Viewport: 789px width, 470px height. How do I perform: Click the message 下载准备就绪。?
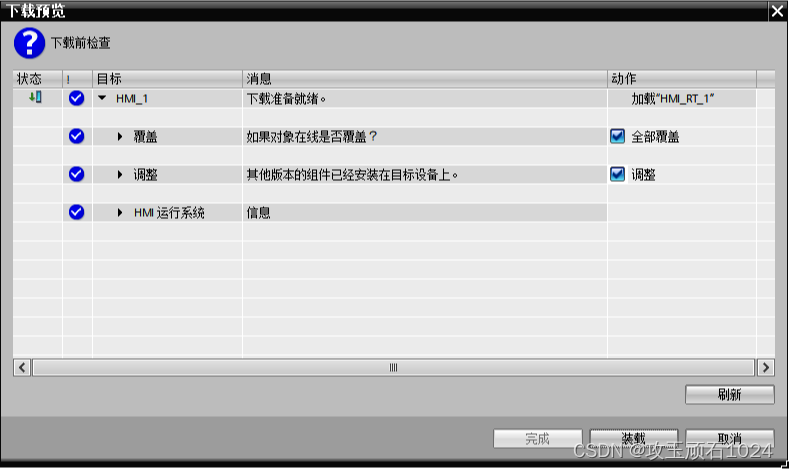286,99
